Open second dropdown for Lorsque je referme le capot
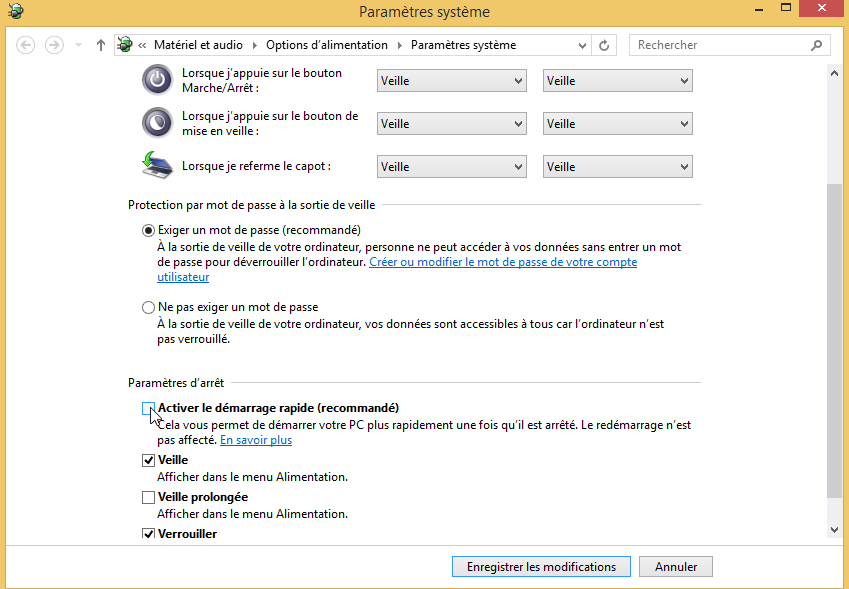Viewport: 849px width, 589px height. [618, 167]
